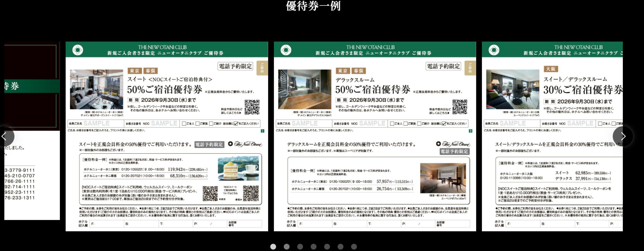
Task: Click the next slide arrow on the right
Action: click(623, 136)
